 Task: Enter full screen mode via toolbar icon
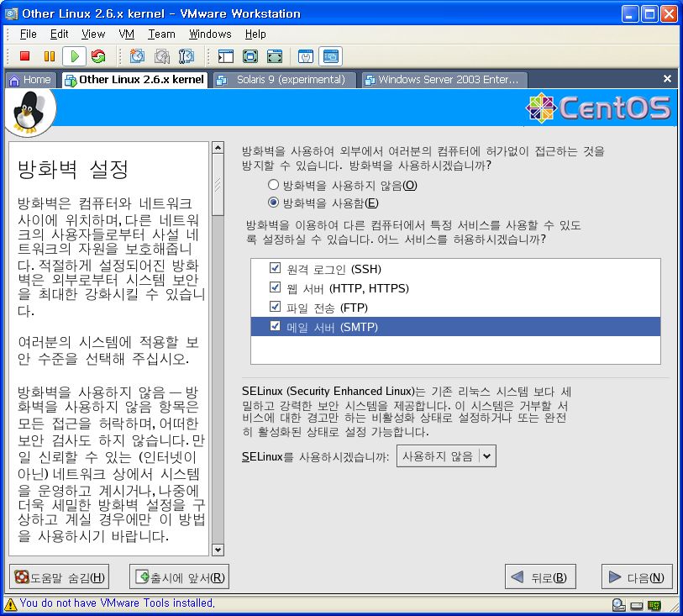250,56
